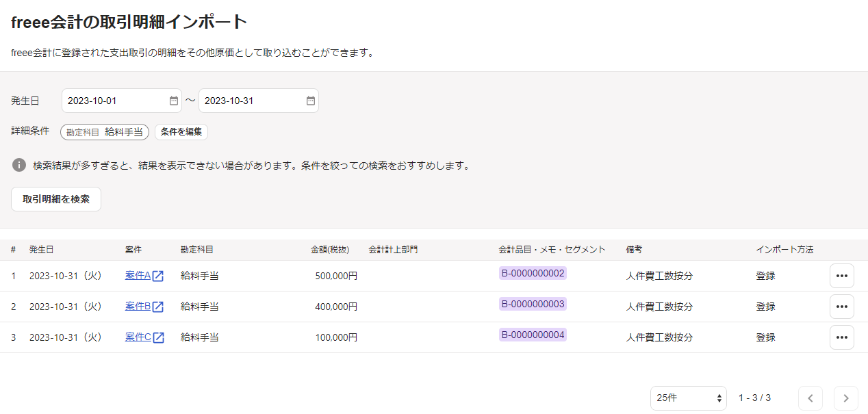Click the インポート方法 column header
This screenshot has height=414, width=868.
pos(784,250)
